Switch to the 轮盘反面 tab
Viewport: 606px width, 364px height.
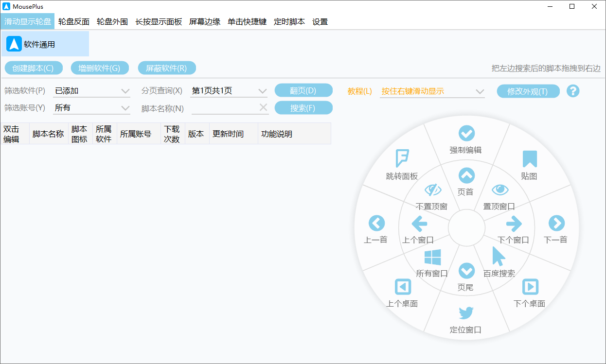coord(73,22)
